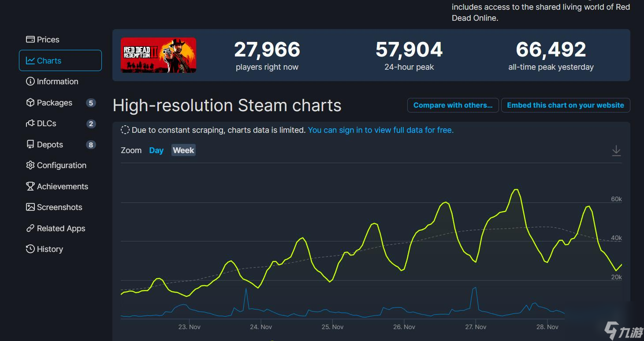Click the 26. Nov axis label
The image size is (644, 341).
tap(404, 327)
